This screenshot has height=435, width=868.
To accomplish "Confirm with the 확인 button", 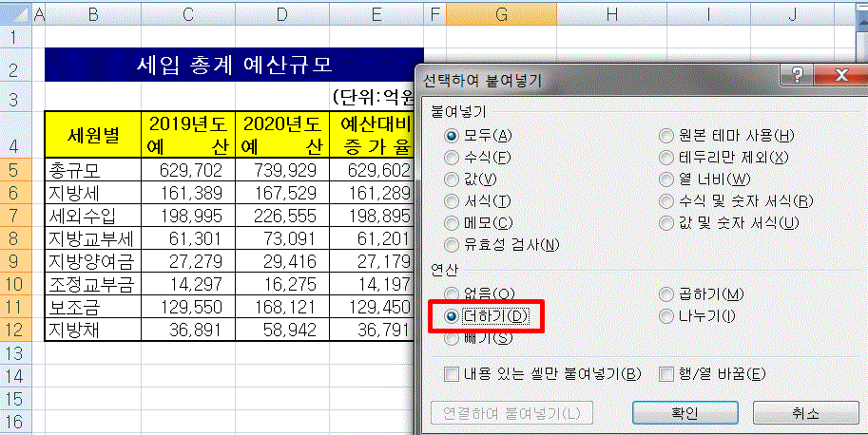I will (685, 413).
